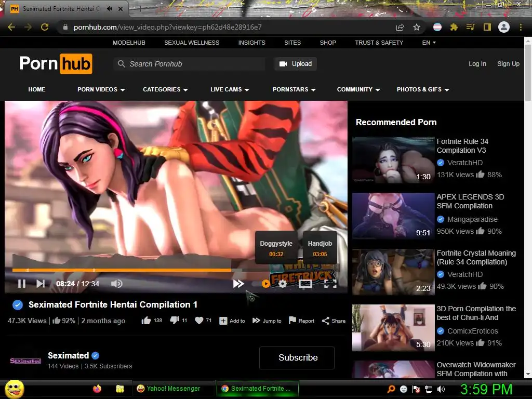Expand the Live Cams nav dropdown
Image resolution: width=532 pixels, height=399 pixels.
pos(230,89)
